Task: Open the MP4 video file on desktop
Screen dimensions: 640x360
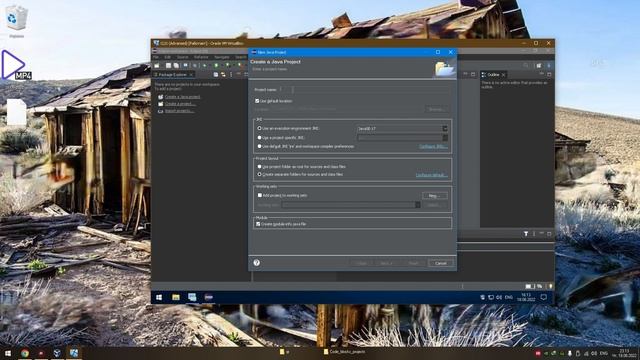Action: tap(16, 65)
